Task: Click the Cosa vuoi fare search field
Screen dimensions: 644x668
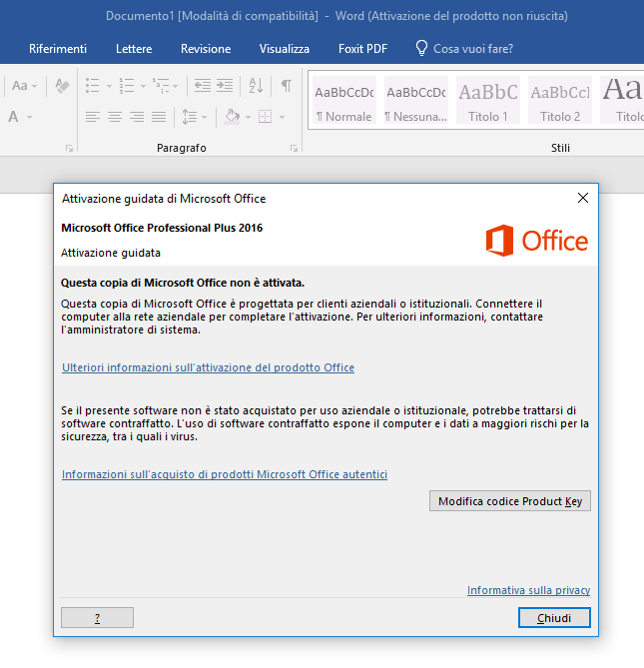Action: click(x=473, y=49)
